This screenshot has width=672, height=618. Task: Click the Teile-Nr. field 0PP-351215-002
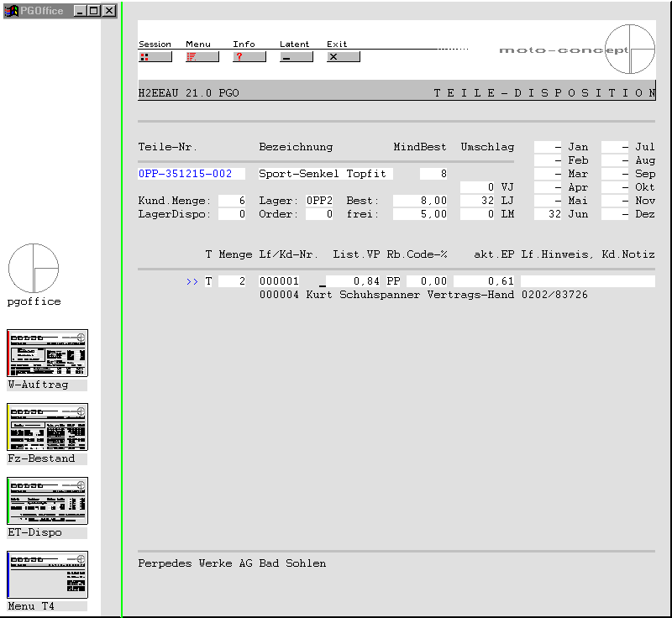coord(192,174)
